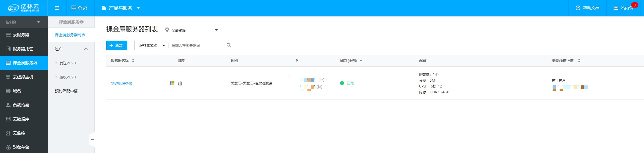Open 预约降配申请 submenu item
644x153 pixels.
pyautogui.click(x=66, y=91)
